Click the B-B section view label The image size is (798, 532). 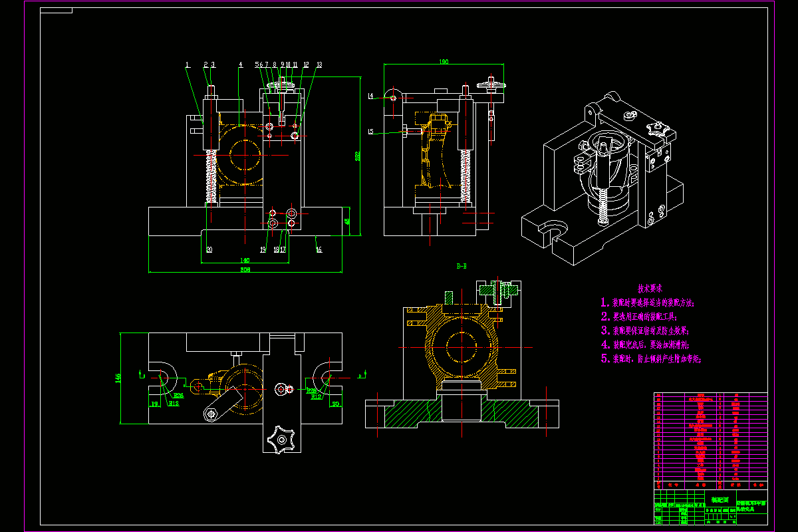pyautogui.click(x=462, y=266)
